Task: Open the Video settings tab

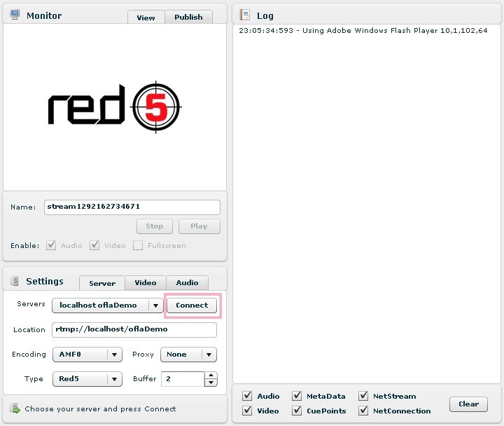Action: coord(146,283)
